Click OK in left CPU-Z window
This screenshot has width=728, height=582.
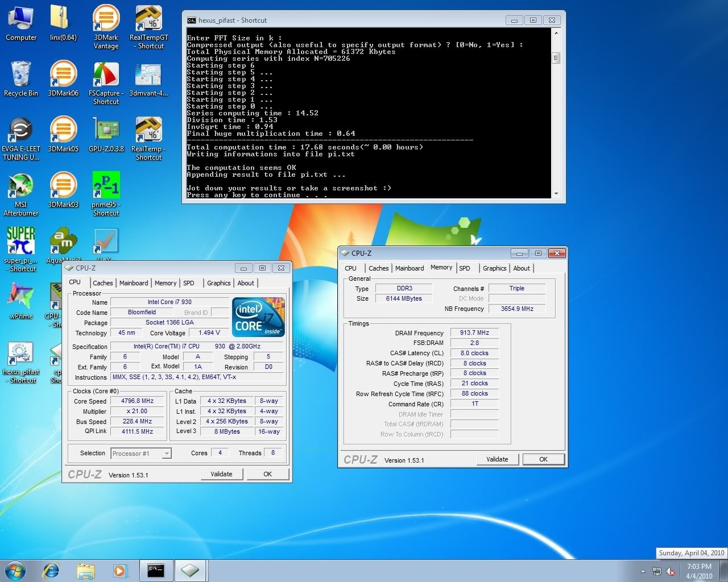point(267,474)
